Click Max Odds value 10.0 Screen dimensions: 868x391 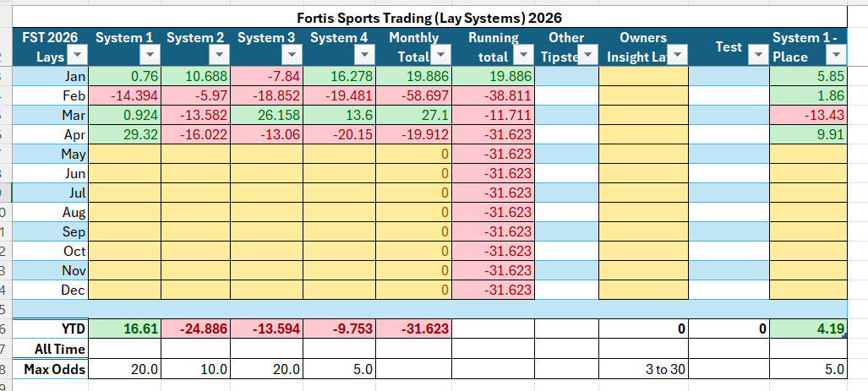point(195,369)
